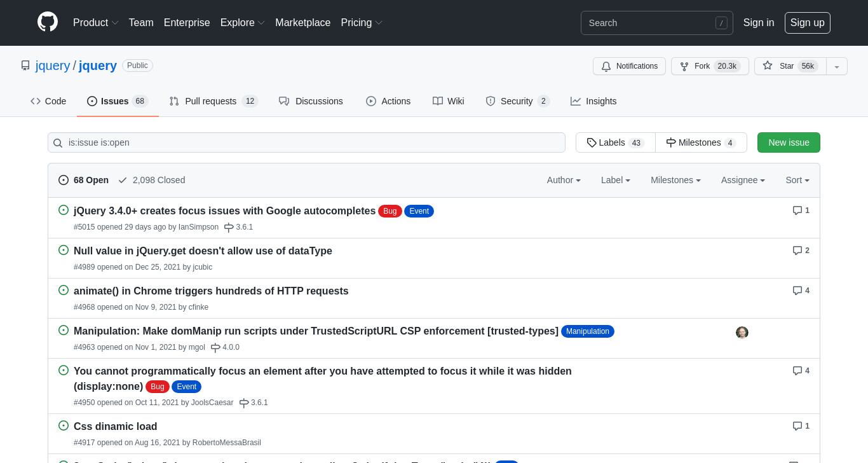Switch to the Pull requests tab
This screenshot has height=463, width=868.
click(214, 101)
